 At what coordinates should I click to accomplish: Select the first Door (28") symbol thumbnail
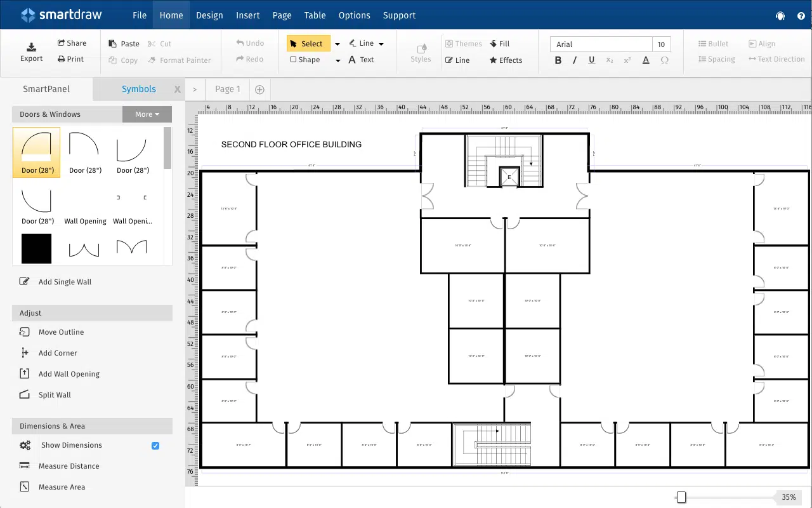point(37,152)
